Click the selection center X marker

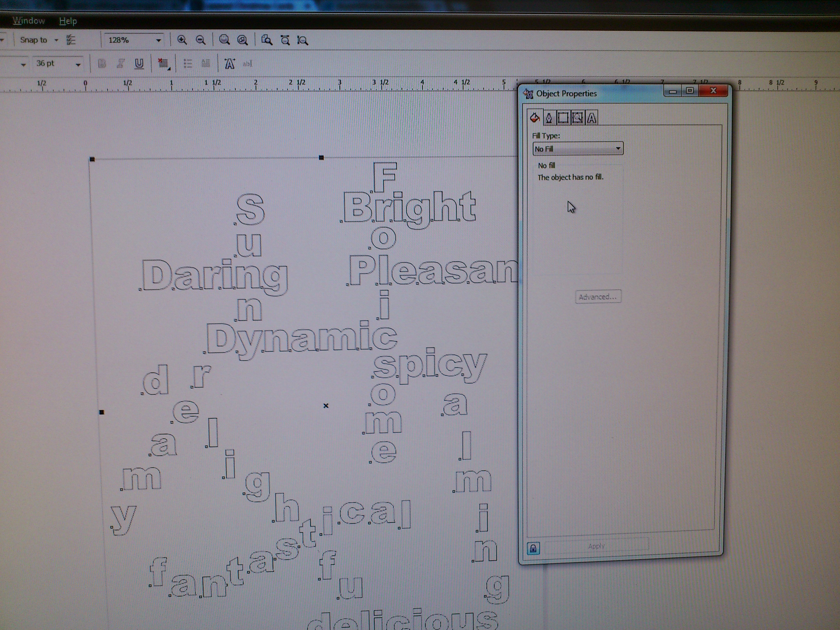tap(326, 406)
